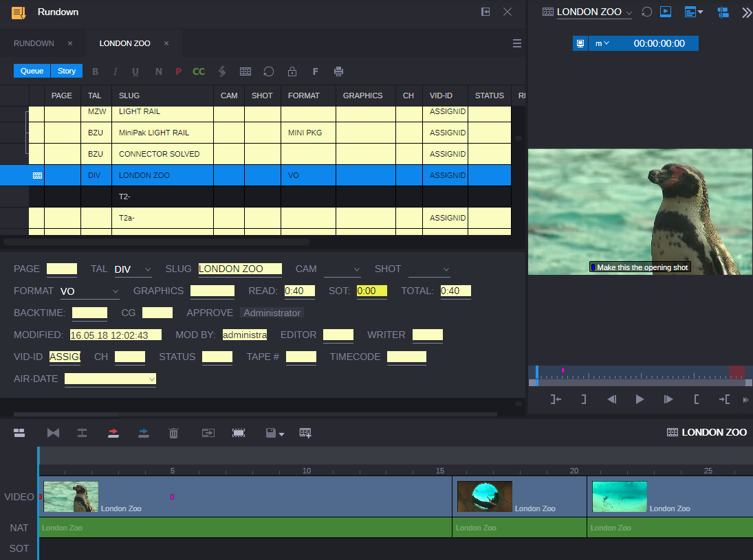Toggle the N normal text button

[158, 71]
